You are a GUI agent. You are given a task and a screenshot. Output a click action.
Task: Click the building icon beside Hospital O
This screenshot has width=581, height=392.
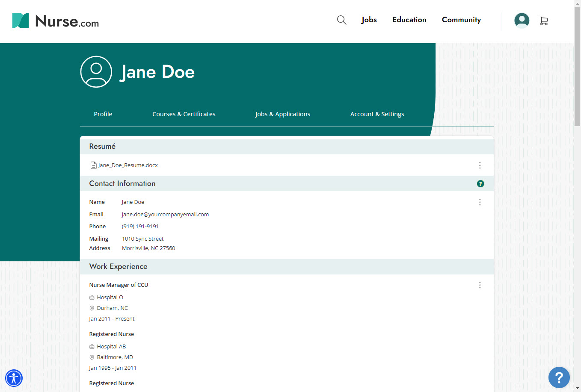coord(92,297)
